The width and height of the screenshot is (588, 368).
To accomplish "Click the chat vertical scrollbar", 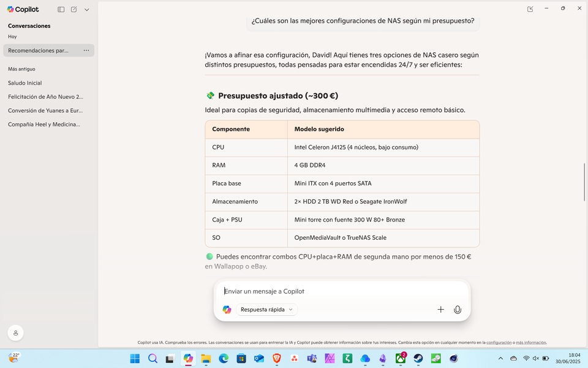I will (x=584, y=182).
